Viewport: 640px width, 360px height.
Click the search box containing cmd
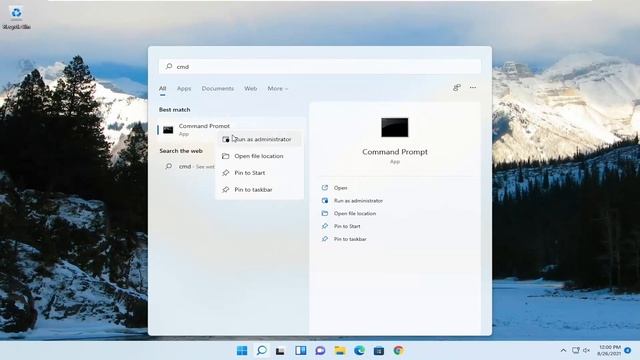pyautogui.click(x=320, y=66)
